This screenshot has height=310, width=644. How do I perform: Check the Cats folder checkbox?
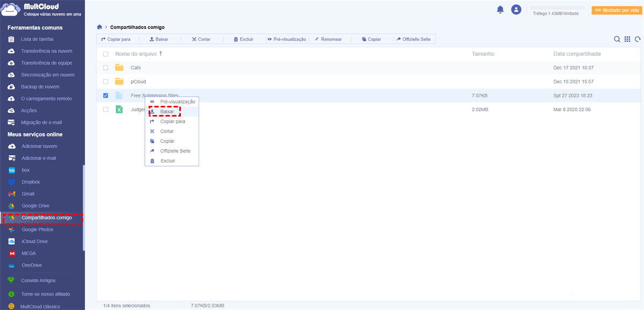105,68
